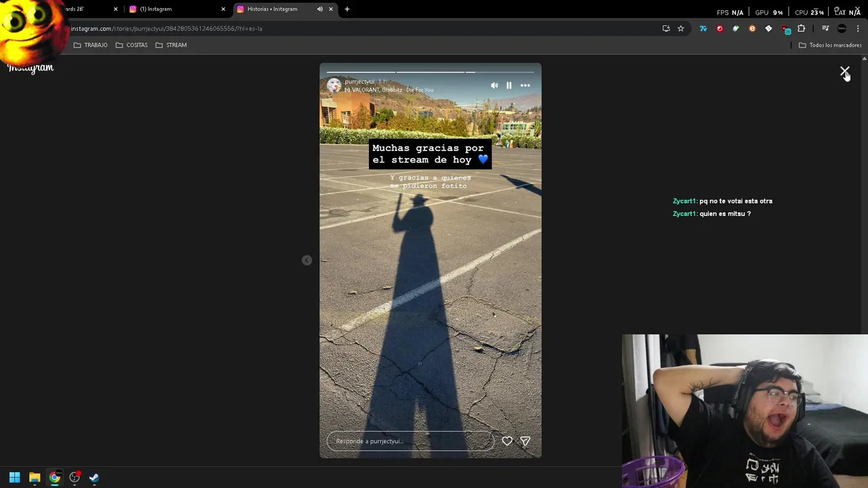Close the Instagram story viewer
868x488 pixels.
844,71
